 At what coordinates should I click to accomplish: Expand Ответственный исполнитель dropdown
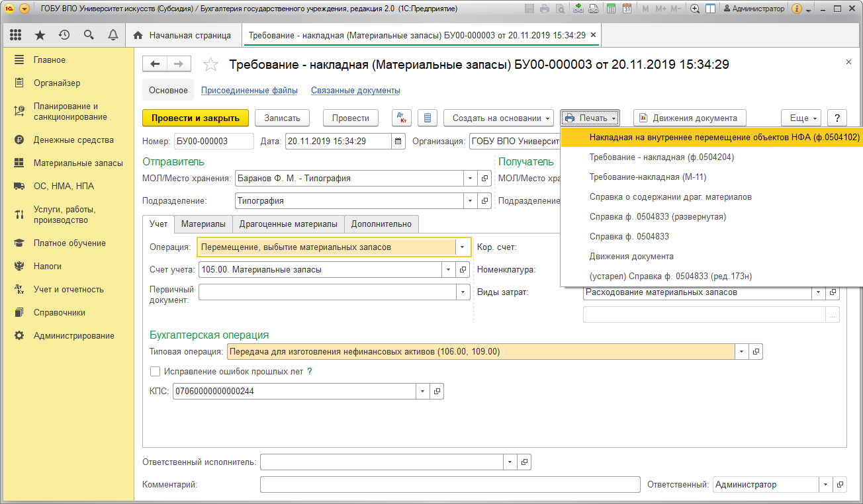(509, 462)
